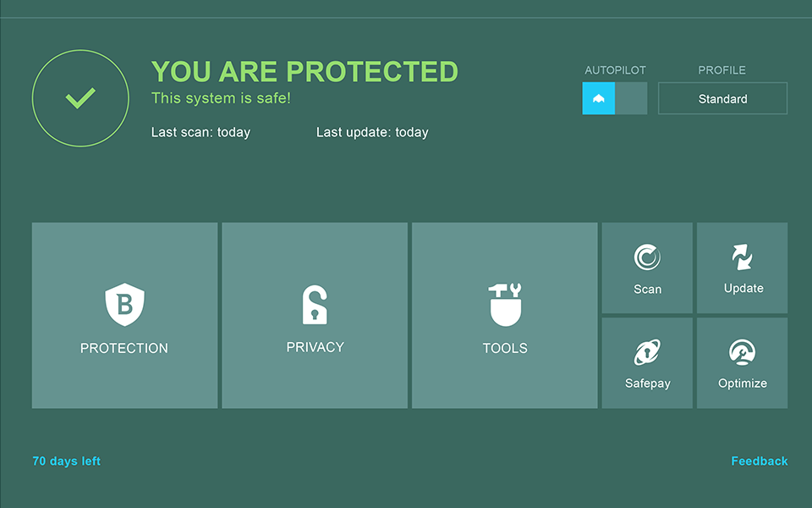Click the Last update: today status
This screenshot has width=812, height=508.
372,132
